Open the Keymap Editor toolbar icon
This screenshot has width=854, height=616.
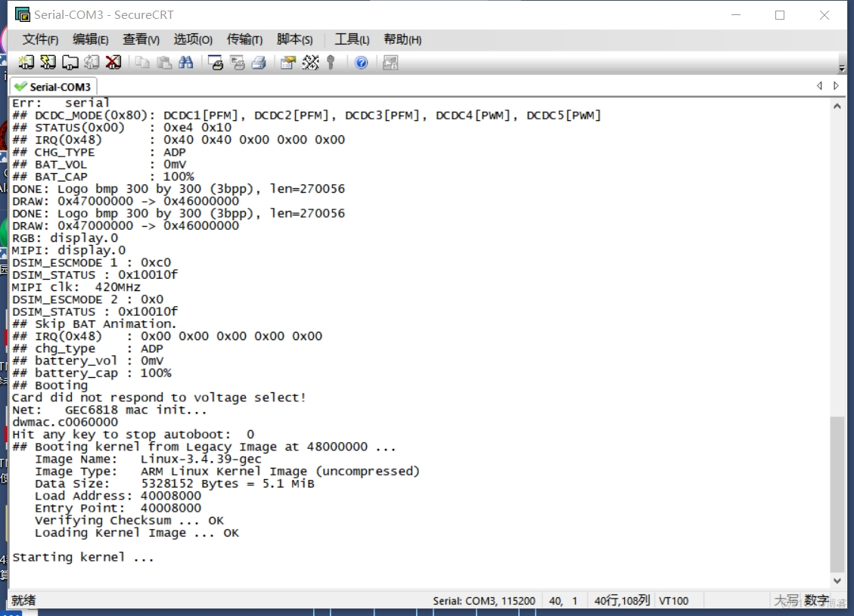click(310, 63)
